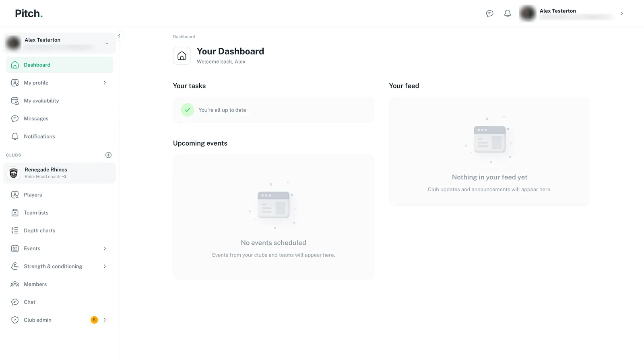Click Messages speech bubble icon in sidebar
Image resolution: width=644 pixels, height=357 pixels.
point(15,118)
